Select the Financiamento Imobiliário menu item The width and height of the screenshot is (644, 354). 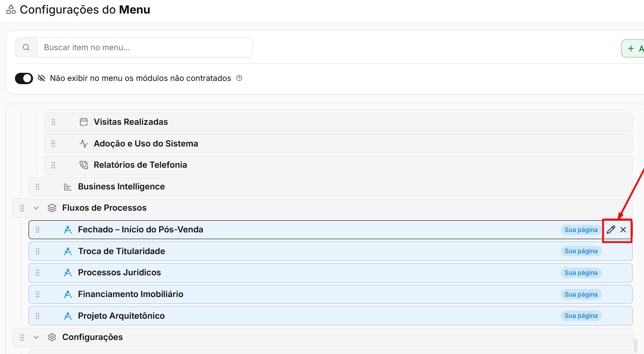pos(330,294)
